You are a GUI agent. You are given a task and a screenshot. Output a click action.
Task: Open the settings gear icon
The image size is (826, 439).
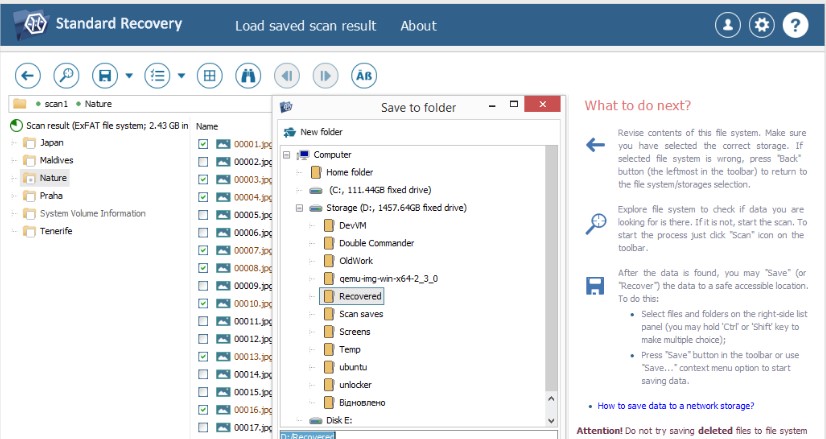click(x=762, y=25)
